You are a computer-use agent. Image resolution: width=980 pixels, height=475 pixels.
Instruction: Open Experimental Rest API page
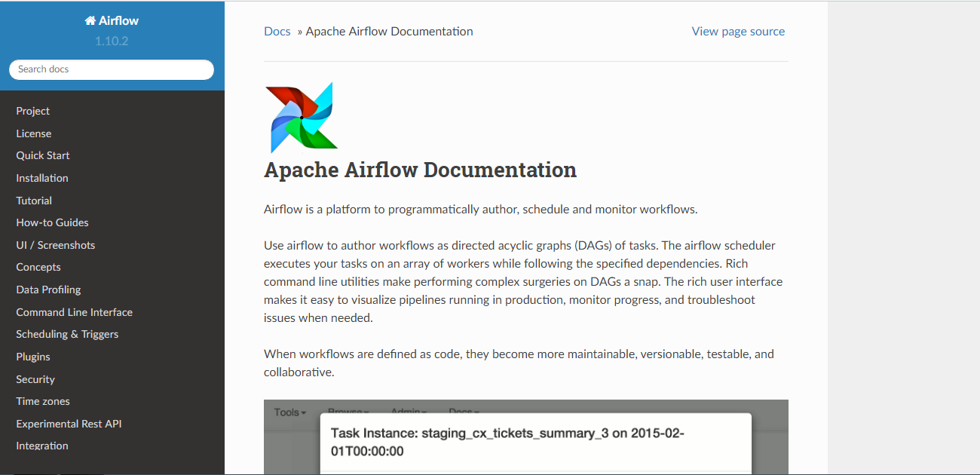point(69,424)
